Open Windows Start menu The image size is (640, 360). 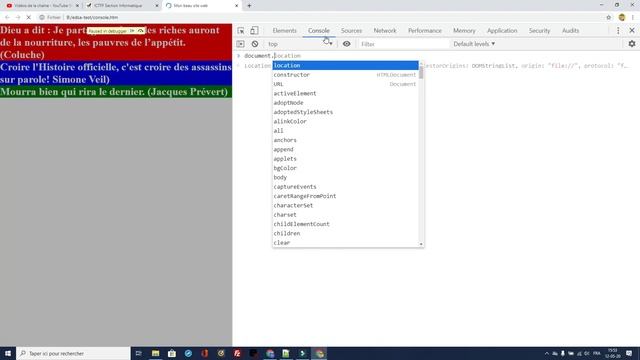(8, 353)
